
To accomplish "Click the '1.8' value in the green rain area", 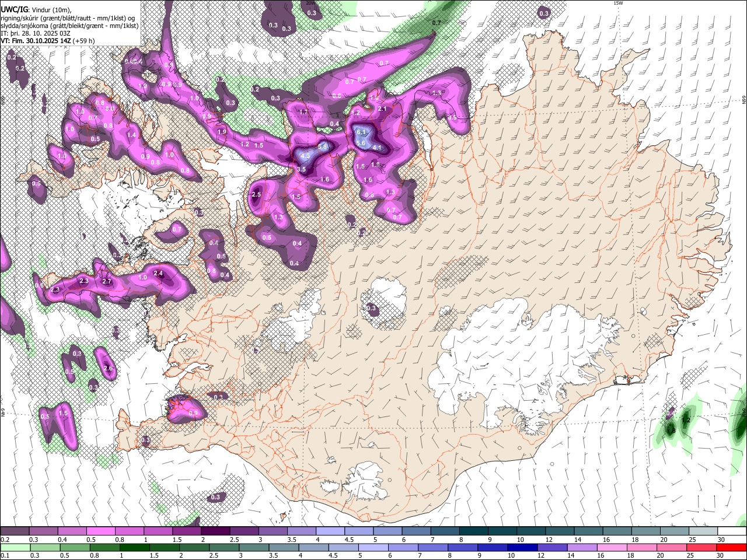I will (671, 431).
